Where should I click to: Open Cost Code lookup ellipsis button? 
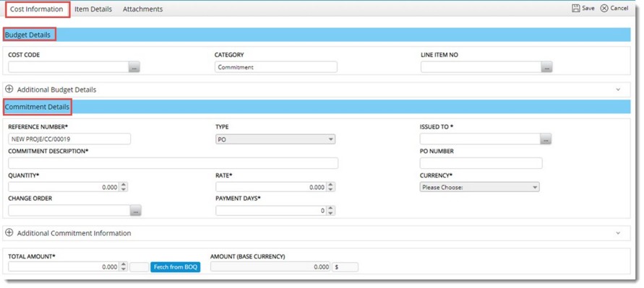point(134,67)
